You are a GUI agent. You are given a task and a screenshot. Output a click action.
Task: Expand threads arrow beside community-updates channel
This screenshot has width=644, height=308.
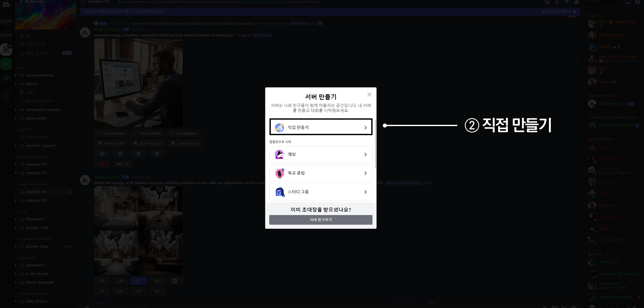click(x=16, y=110)
